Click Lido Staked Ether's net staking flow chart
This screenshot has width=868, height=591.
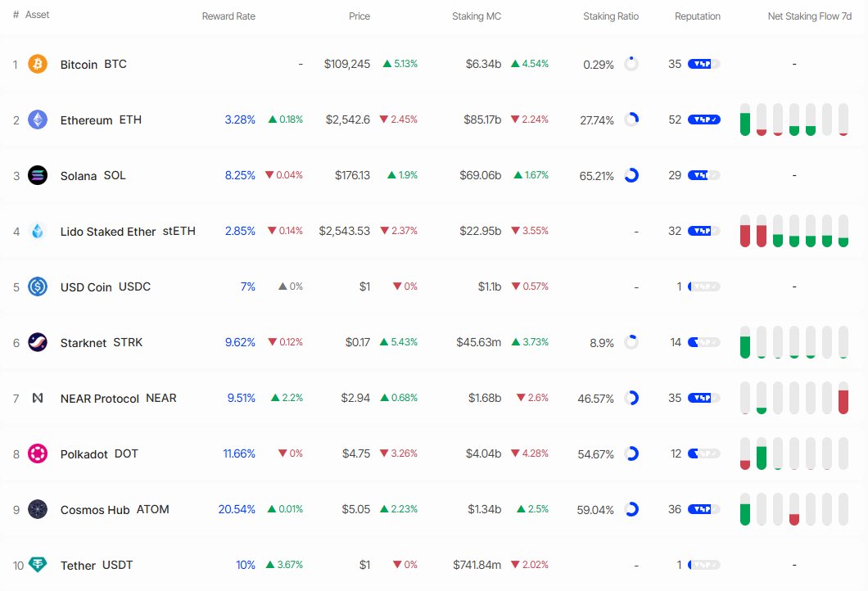[793, 231]
